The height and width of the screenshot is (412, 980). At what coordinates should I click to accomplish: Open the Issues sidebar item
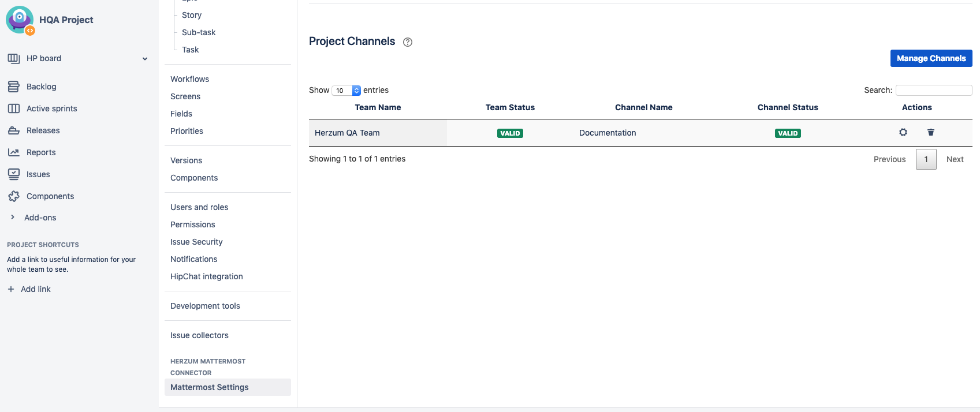coord(38,174)
